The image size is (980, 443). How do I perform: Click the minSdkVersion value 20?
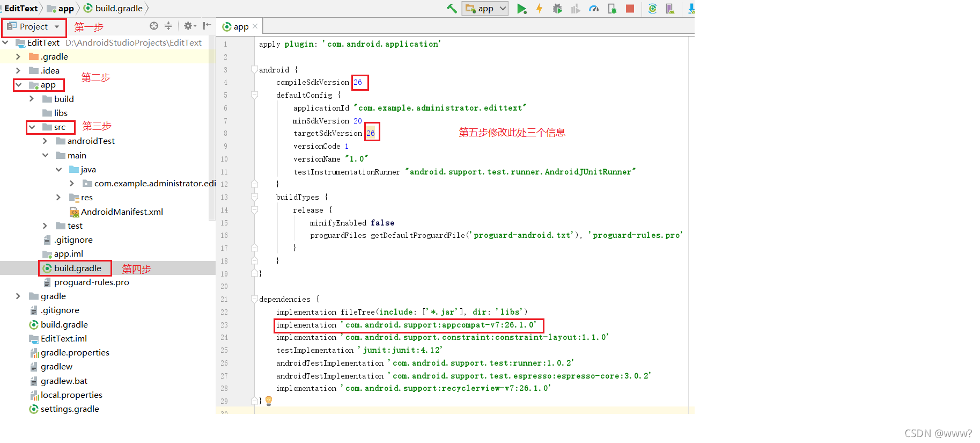coord(357,121)
